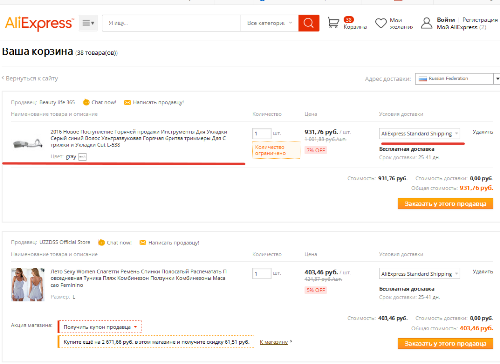Open the shopping cart icon

pos(333,23)
